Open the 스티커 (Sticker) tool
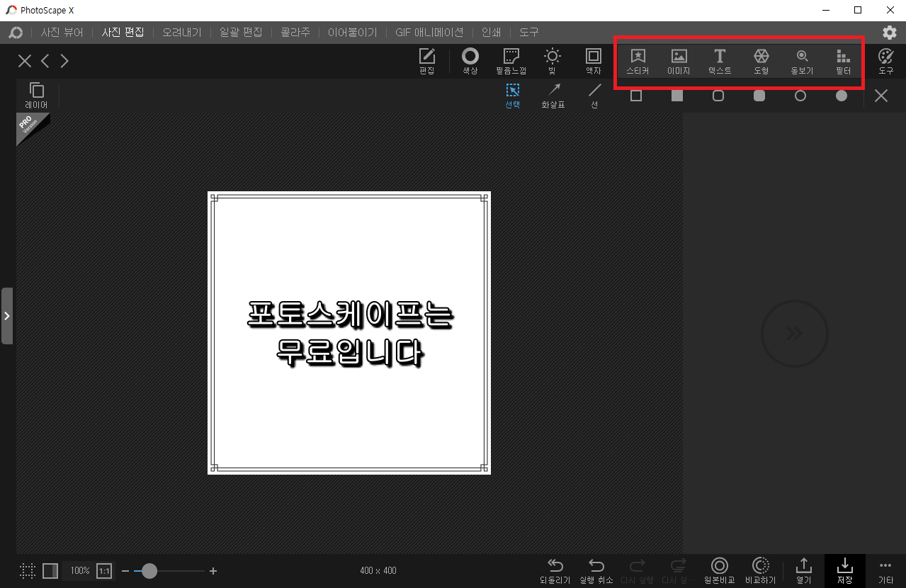 coord(638,62)
